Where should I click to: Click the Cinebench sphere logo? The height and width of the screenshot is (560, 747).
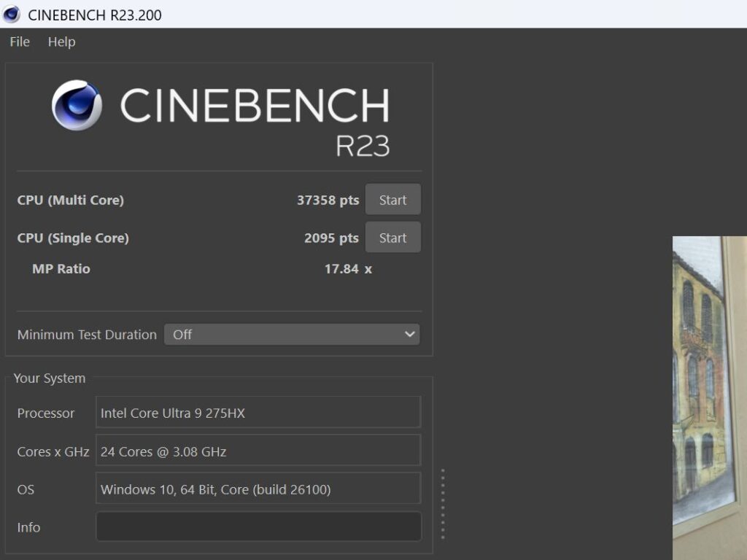77,105
